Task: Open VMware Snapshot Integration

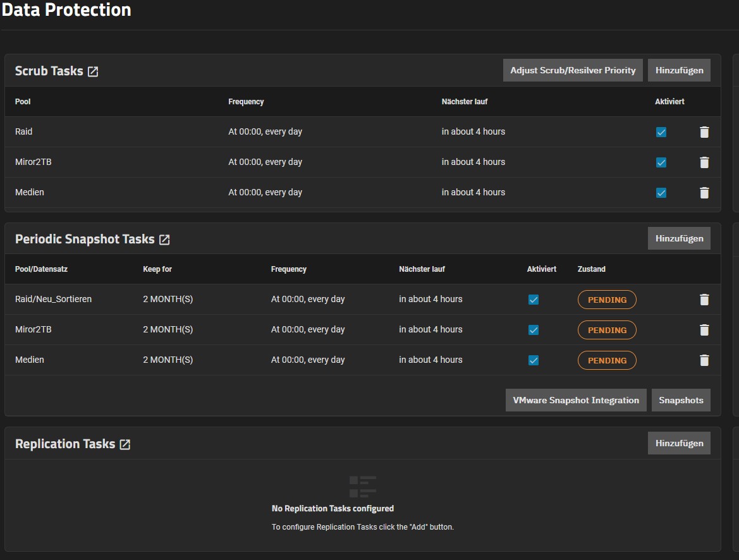Action: [x=575, y=400]
